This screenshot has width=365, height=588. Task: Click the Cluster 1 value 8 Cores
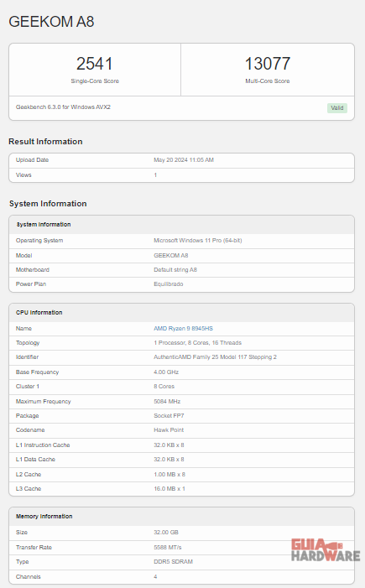(164, 386)
